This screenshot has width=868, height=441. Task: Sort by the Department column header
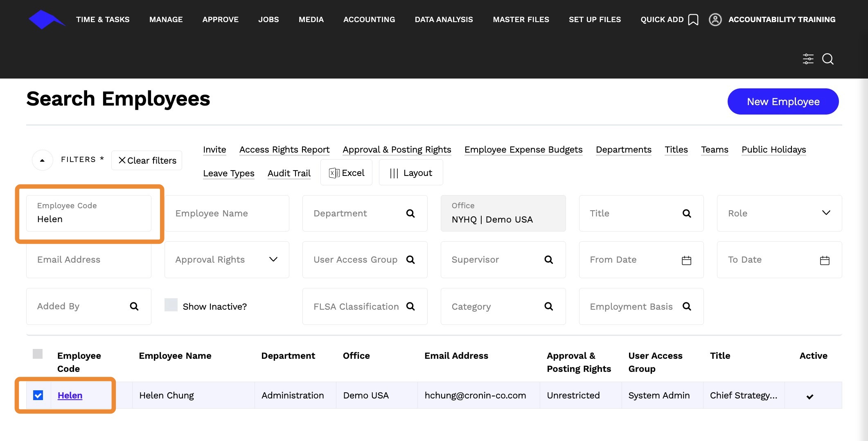click(x=288, y=355)
